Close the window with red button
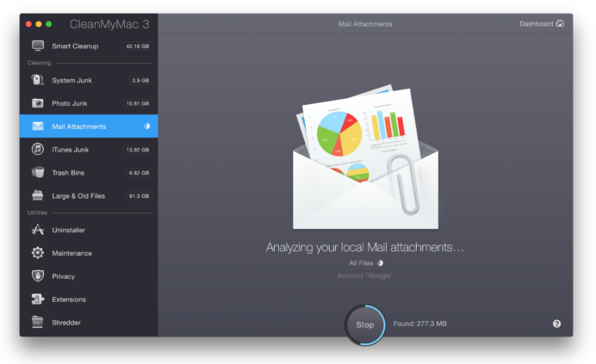The width and height of the screenshot is (596, 364). coord(28,24)
